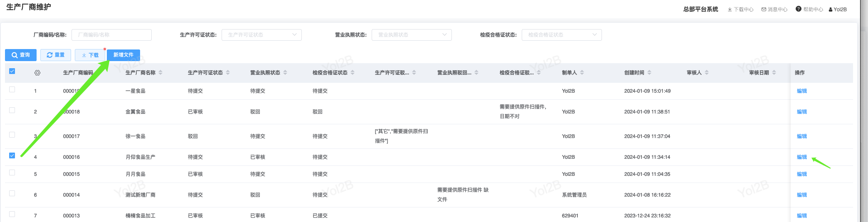The height and width of the screenshot is (222, 868).
Task: Click cell 000017 manufacturer code
Action: (x=72, y=136)
